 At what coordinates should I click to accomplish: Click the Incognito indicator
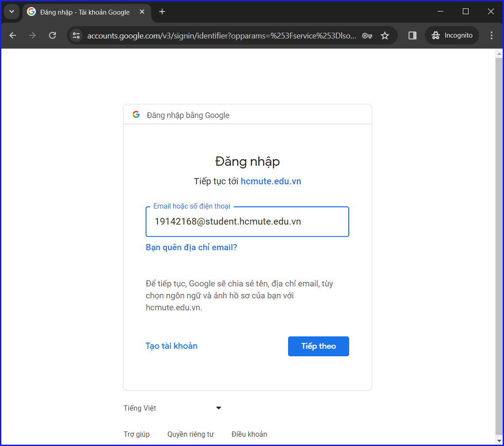(452, 35)
